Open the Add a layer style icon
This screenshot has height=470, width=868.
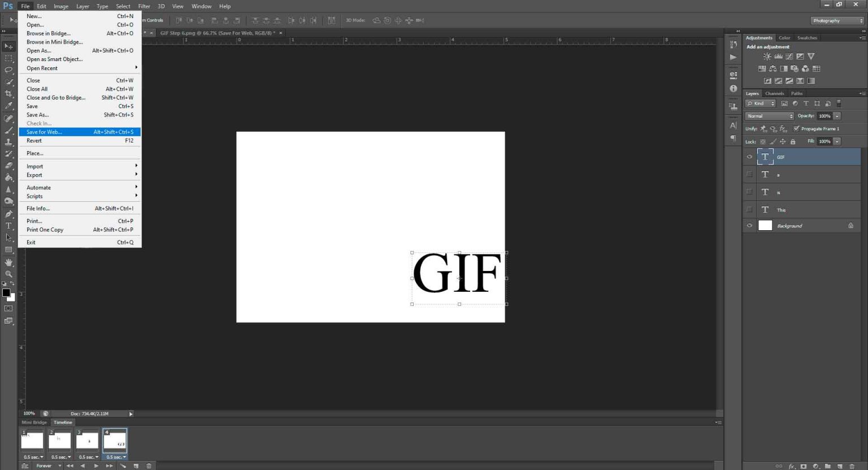click(792, 466)
